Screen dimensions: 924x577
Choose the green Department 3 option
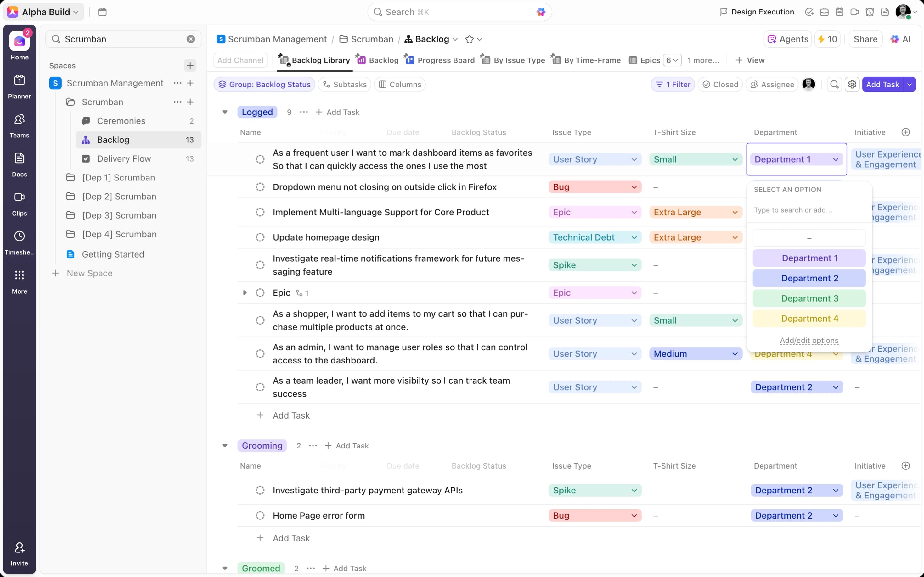click(x=809, y=298)
